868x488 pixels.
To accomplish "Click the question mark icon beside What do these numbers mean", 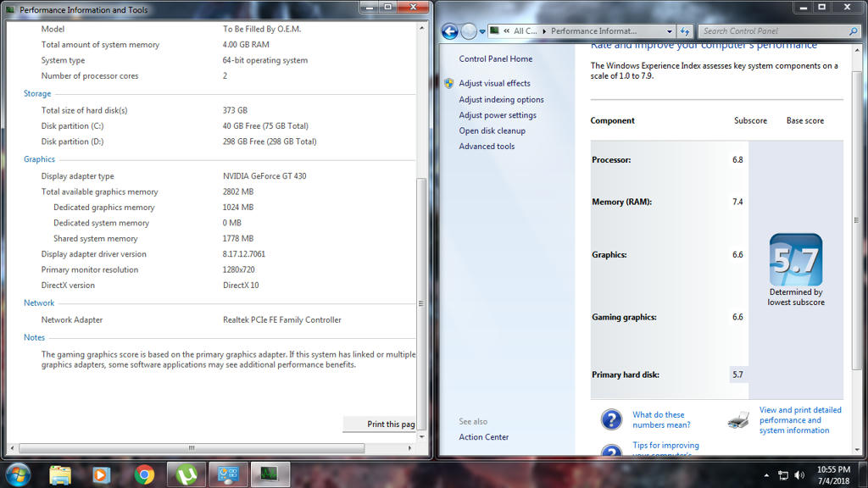I will [611, 419].
